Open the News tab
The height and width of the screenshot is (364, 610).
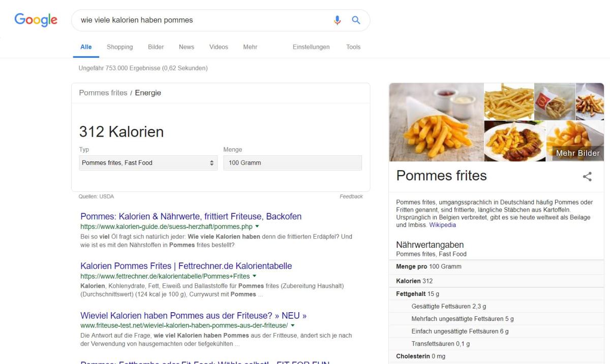point(186,47)
